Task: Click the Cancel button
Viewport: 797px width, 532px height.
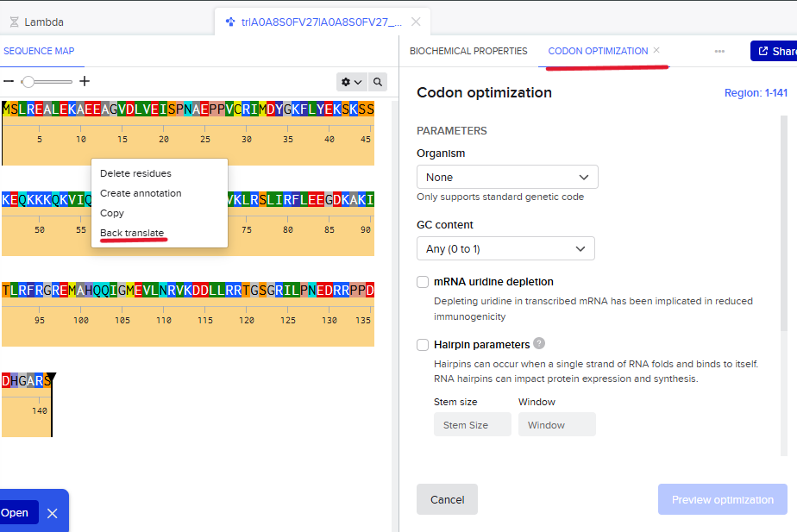Action: (x=447, y=499)
